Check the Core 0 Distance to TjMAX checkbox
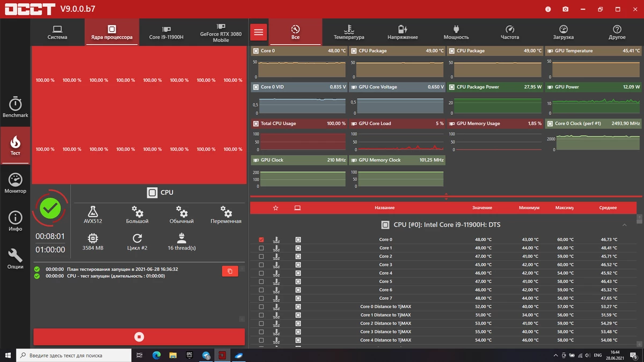644x362 pixels. 261,307
